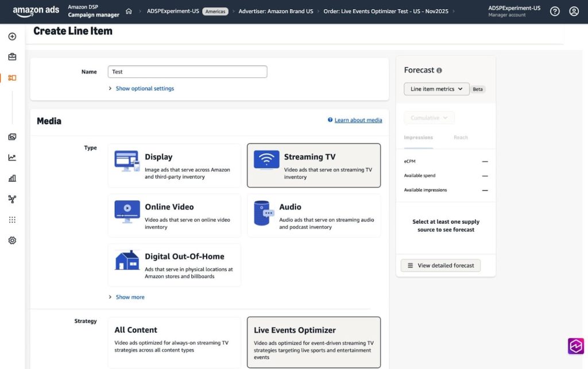The height and width of the screenshot is (369, 588).
Task: Click the Amazon Ads logo
Action: point(36,11)
